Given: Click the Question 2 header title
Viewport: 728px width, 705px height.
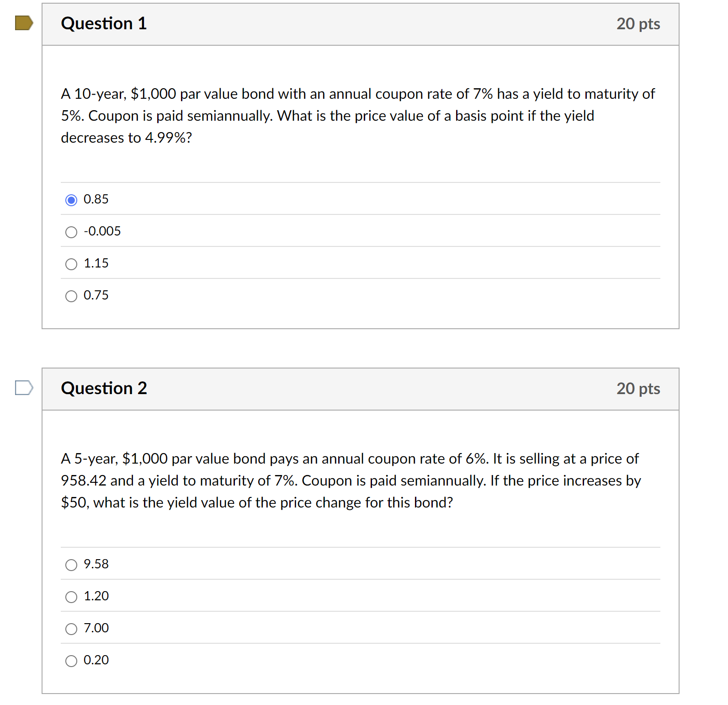Looking at the screenshot, I should [104, 388].
